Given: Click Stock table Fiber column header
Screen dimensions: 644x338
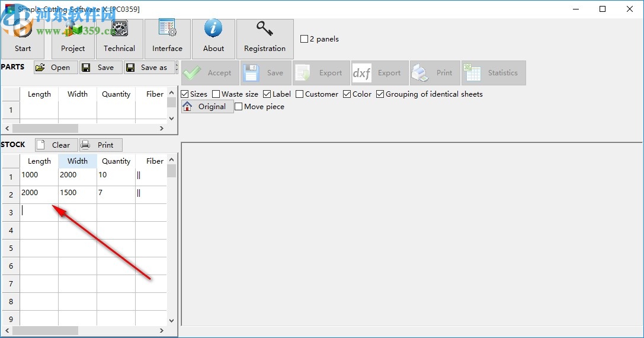Looking at the screenshot, I should point(151,161).
